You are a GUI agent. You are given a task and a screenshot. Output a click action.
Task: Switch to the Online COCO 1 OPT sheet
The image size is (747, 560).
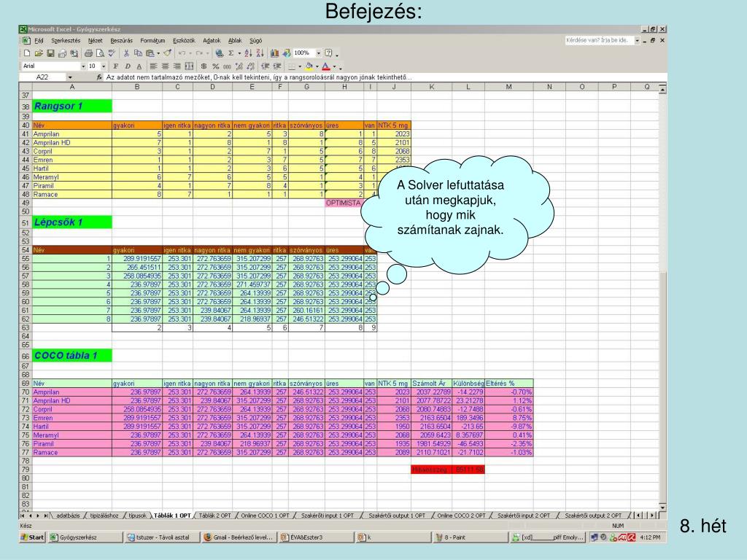point(265,516)
